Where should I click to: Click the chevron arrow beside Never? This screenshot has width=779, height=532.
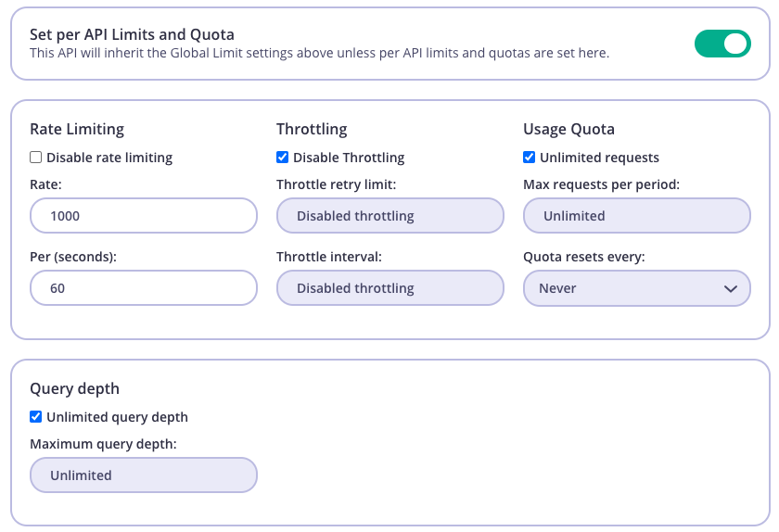pyautogui.click(x=730, y=289)
